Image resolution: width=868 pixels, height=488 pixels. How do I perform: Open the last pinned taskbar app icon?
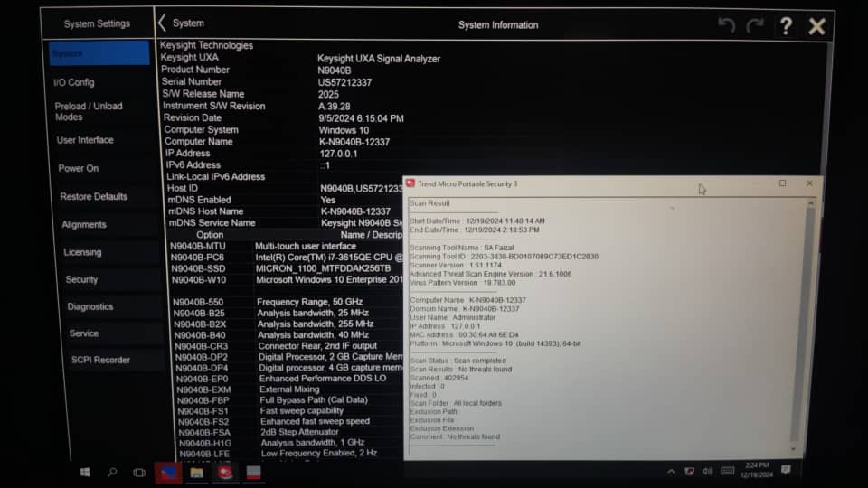[x=253, y=473]
